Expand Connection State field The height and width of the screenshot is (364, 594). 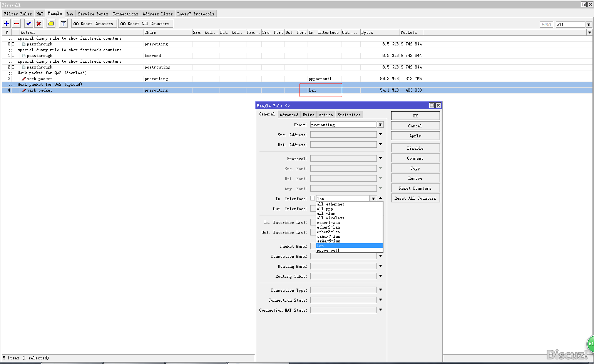coord(380,300)
